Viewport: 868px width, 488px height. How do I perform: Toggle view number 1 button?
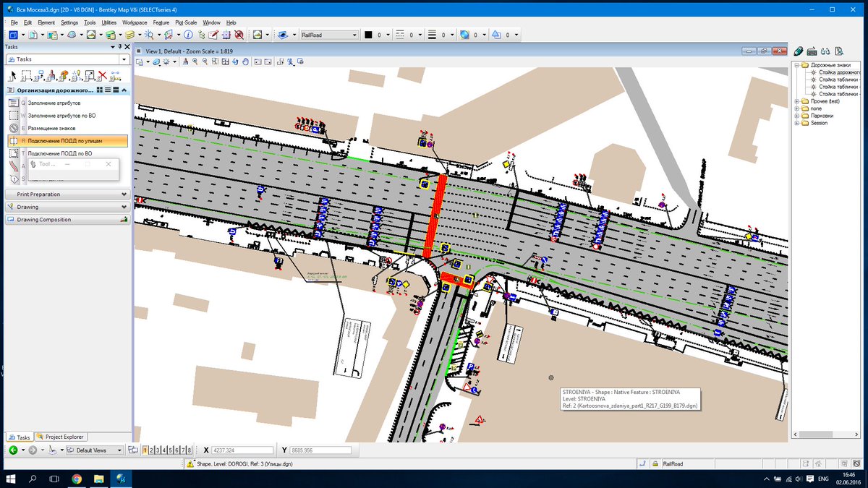pyautogui.click(x=145, y=450)
